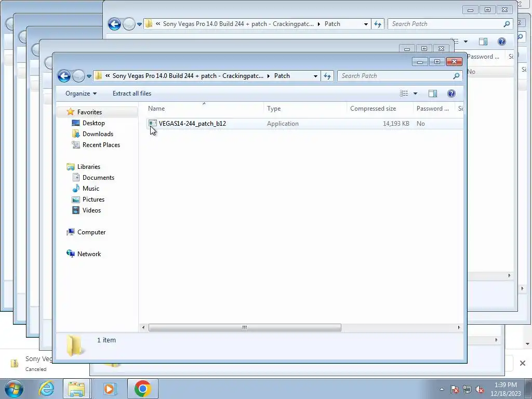The width and height of the screenshot is (532, 399).
Task: Sort by Compressed size column
Action: click(x=380, y=109)
